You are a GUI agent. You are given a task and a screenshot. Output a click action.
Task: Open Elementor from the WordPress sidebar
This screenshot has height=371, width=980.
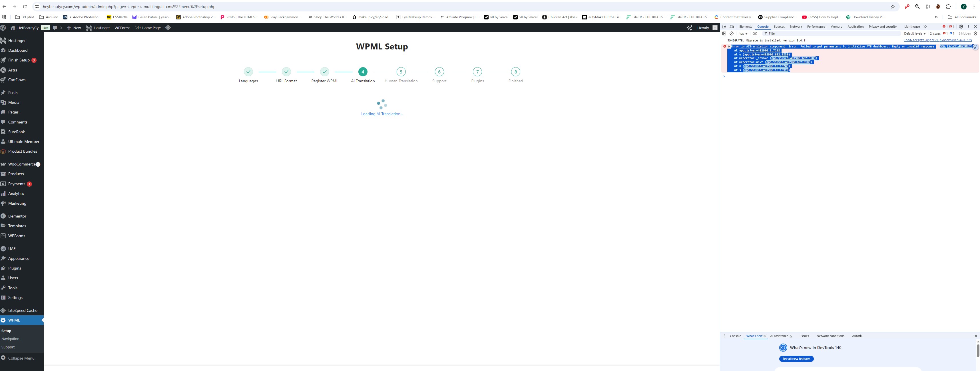coord(17,216)
